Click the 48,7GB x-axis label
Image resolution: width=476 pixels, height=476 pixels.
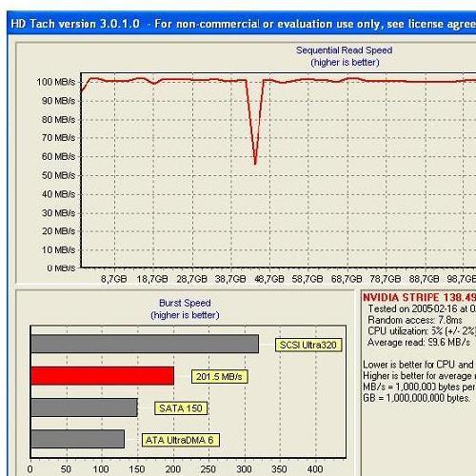269,279
